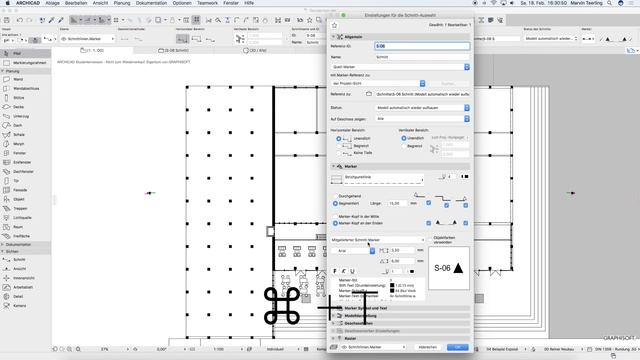
Task: Select the Stütze column tool
Action: pyautogui.click(x=25, y=98)
